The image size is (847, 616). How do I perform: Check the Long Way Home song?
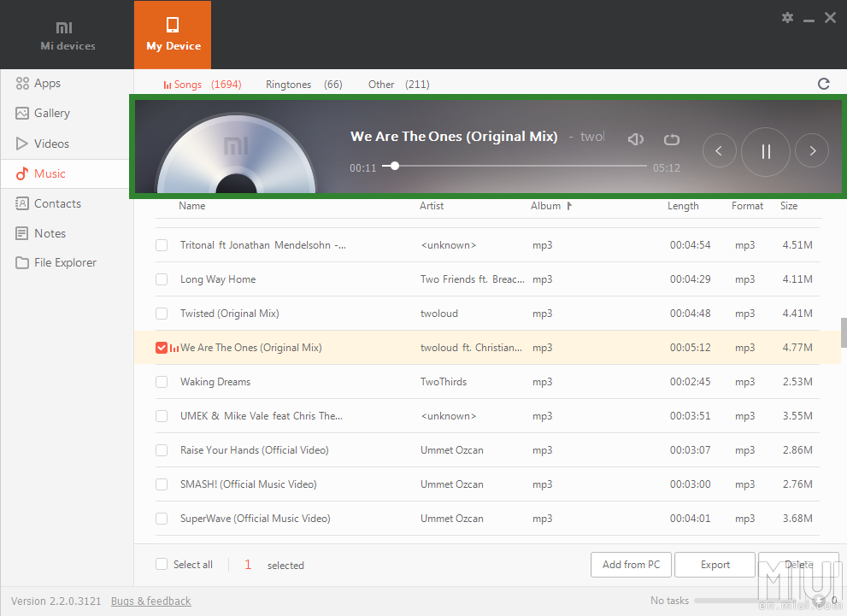[162, 279]
